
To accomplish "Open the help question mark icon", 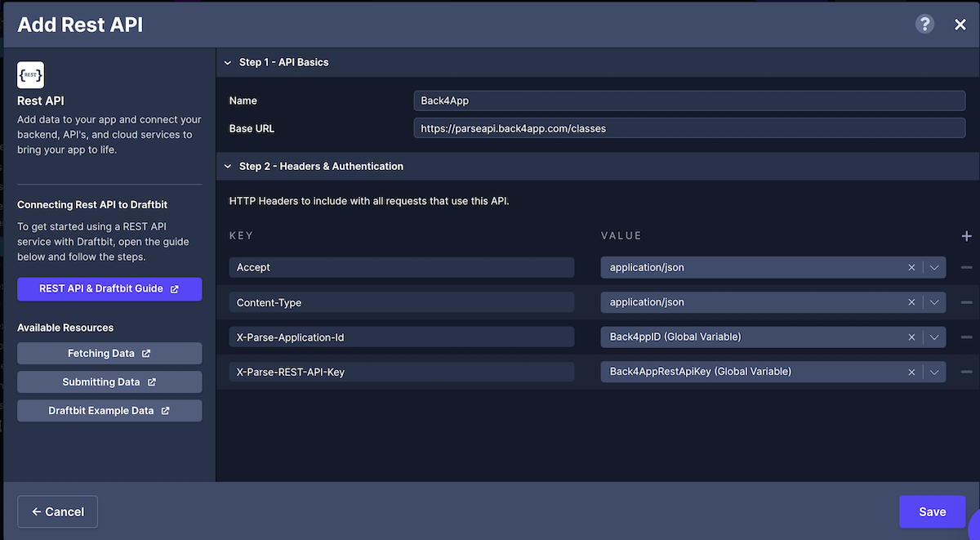I will (x=924, y=24).
